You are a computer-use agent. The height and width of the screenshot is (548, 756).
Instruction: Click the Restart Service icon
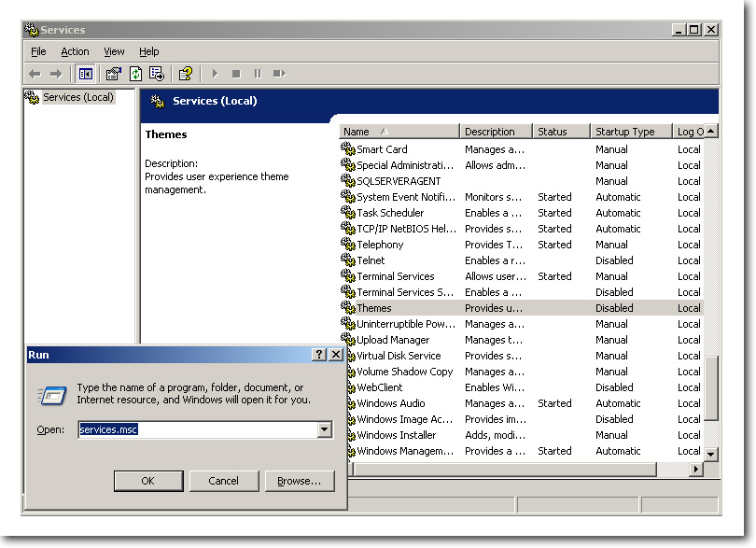279,74
